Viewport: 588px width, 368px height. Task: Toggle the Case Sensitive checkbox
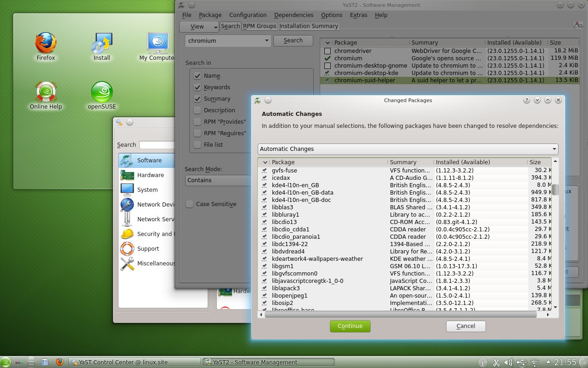(x=189, y=204)
